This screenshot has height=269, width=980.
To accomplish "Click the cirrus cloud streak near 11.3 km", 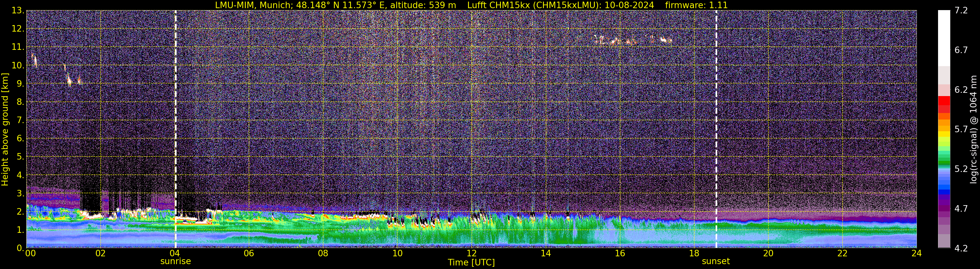I will (633, 40).
